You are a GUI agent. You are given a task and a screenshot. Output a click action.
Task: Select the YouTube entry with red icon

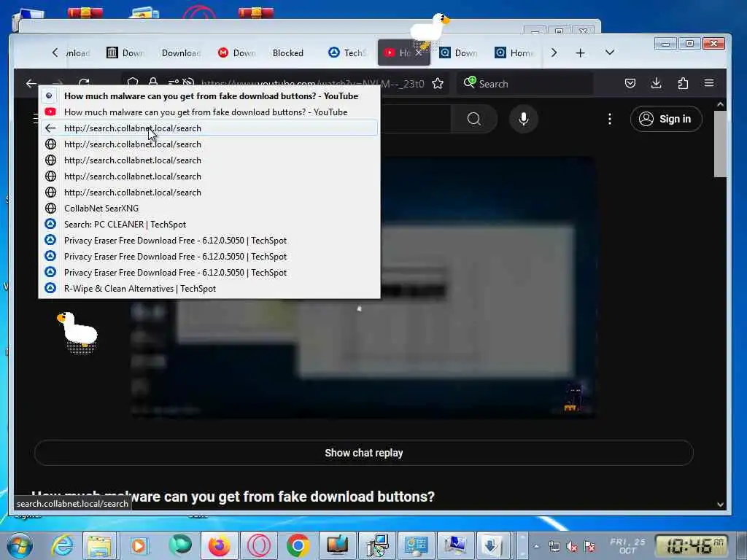coord(209,112)
